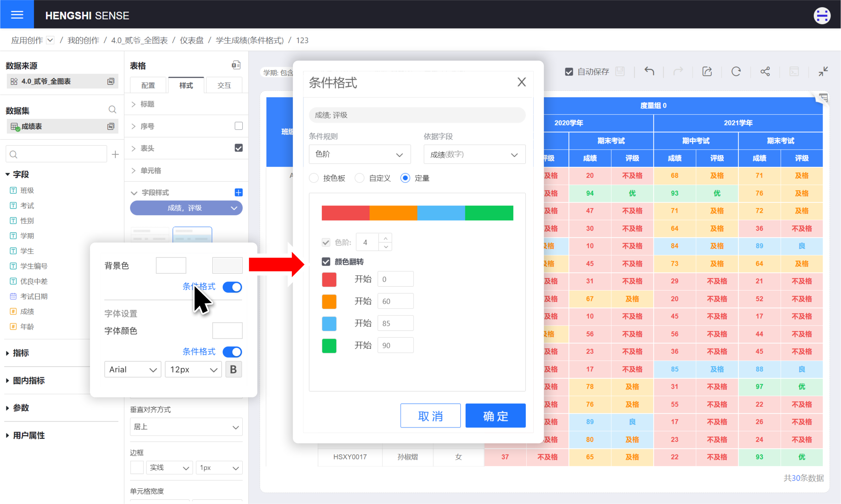Screen dimensions: 841x504
Task: Switch to the 交互 tab
Action: [x=224, y=85]
